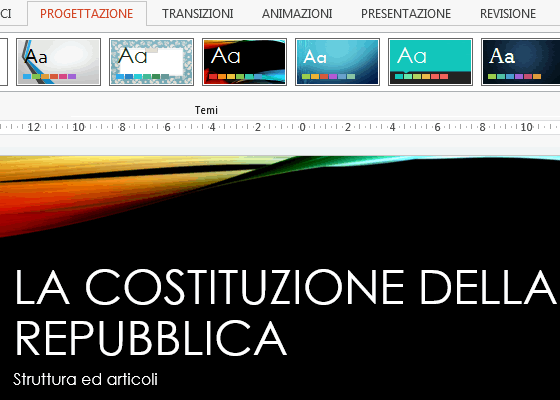This screenshot has height=400, width=560.
Task: Select the REVISIONE tab
Action: point(508,14)
